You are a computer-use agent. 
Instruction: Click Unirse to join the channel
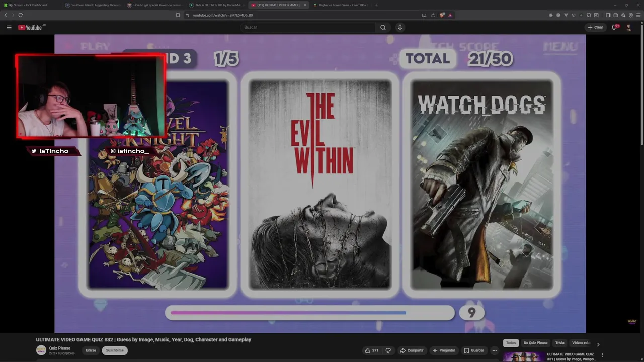click(91, 350)
